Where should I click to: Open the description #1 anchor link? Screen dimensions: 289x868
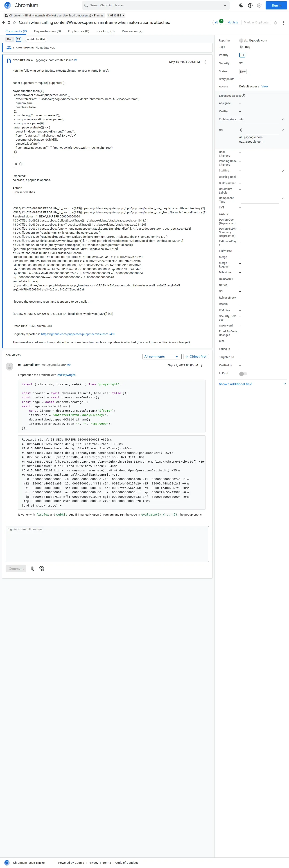click(76, 60)
